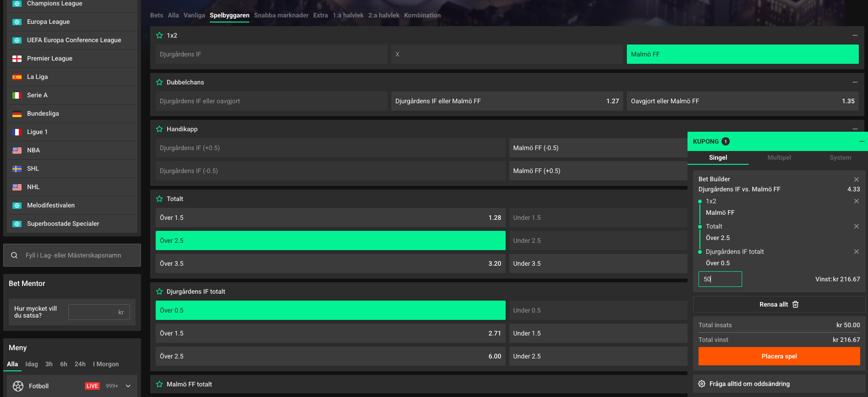Remove Djurgårdens IF totalt selection
The image size is (868, 397).
point(857,252)
